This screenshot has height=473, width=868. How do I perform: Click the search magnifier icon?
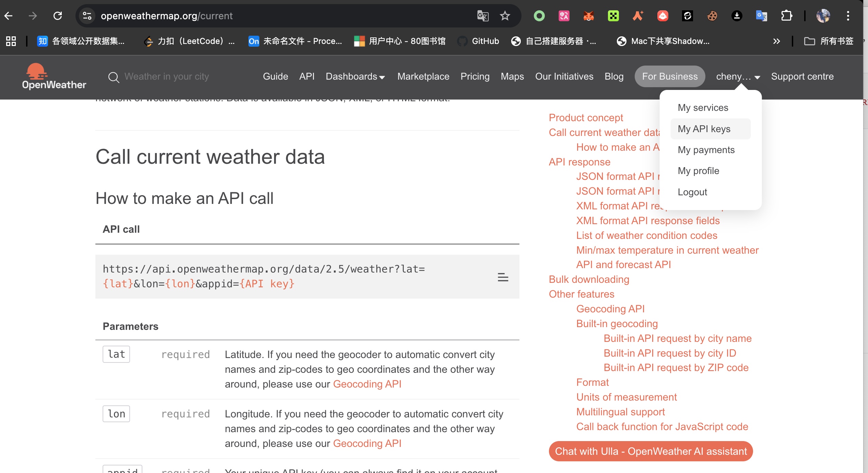pyautogui.click(x=114, y=77)
